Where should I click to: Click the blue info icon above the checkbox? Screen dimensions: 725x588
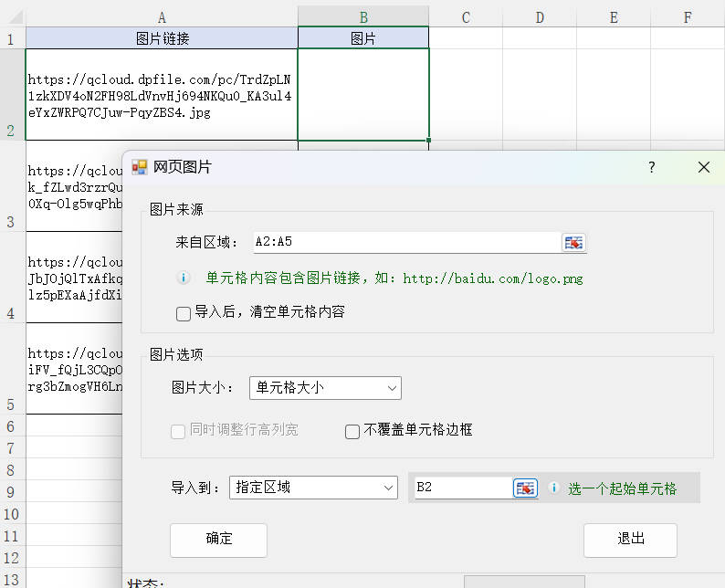[184, 278]
